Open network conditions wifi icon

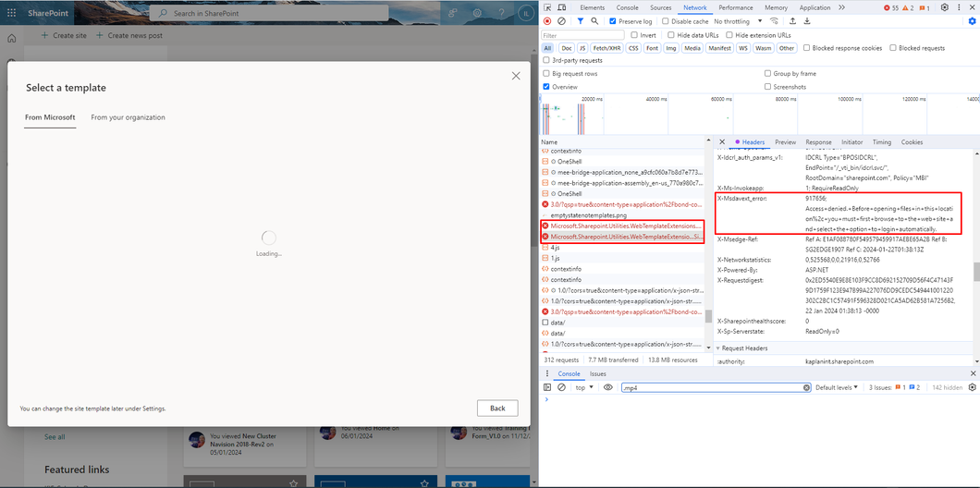pos(775,21)
